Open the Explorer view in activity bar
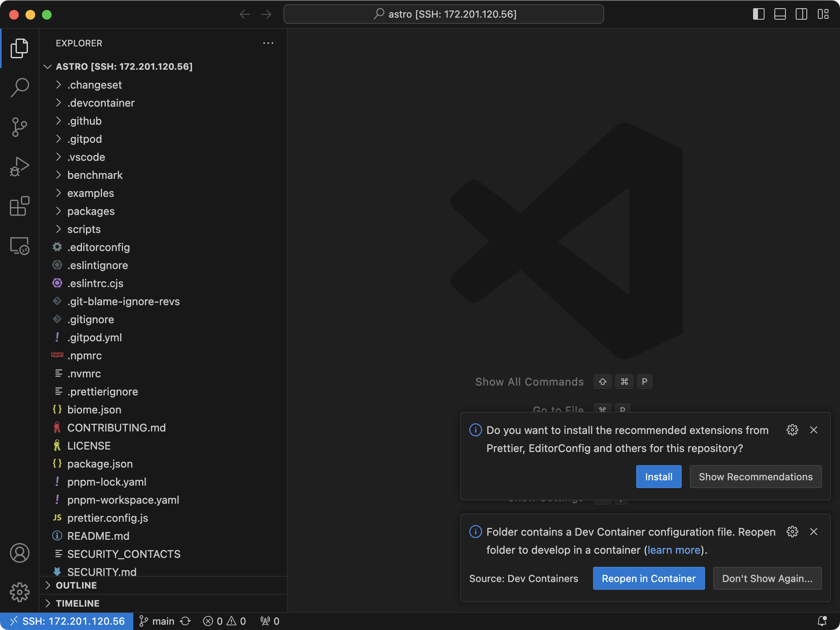The height and width of the screenshot is (630, 840). 19,48
